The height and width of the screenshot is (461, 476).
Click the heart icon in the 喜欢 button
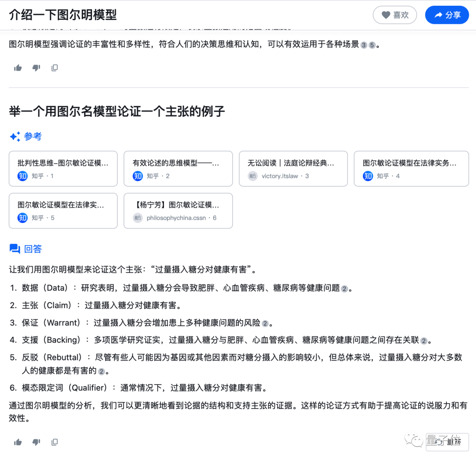(x=386, y=15)
